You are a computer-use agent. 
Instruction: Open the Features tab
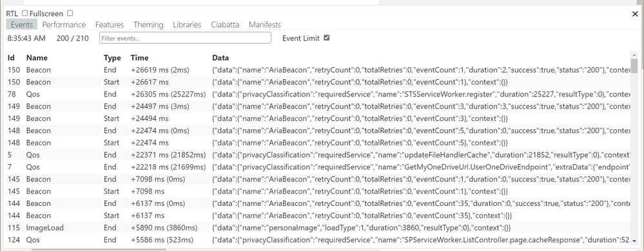point(110,24)
